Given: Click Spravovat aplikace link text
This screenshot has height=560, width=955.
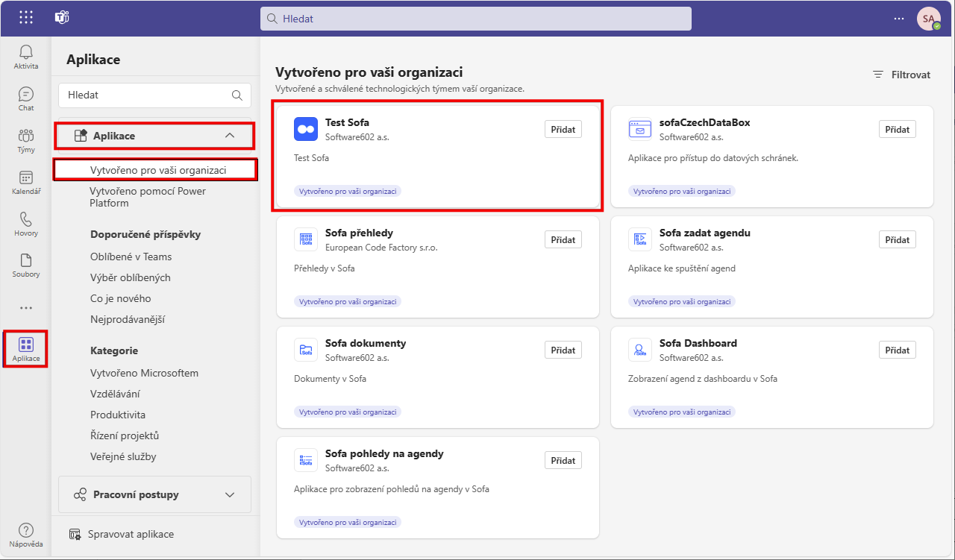Looking at the screenshot, I should pyautogui.click(x=131, y=534).
